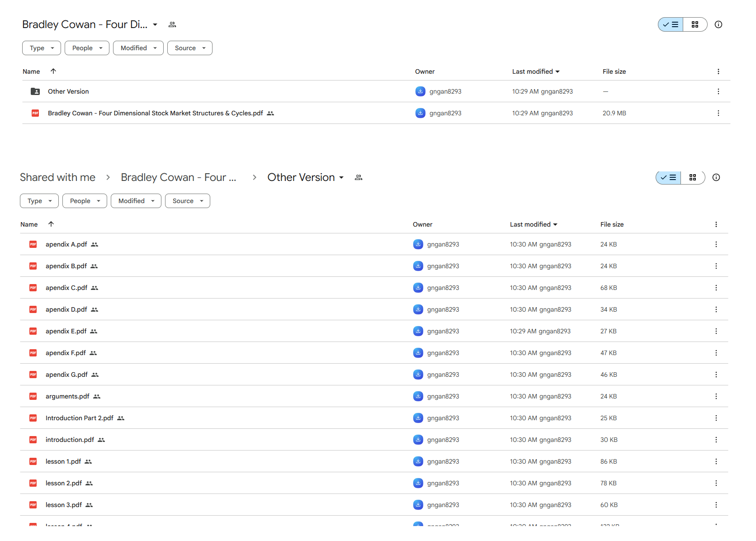Open the Modified filter in lower panel
Image resolution: width=756 pixels, height=541 pixels.
[x=136, y=201]
